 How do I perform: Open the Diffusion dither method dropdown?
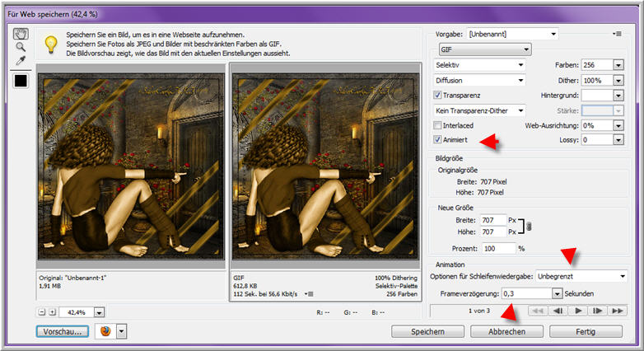tap(480, 81)
